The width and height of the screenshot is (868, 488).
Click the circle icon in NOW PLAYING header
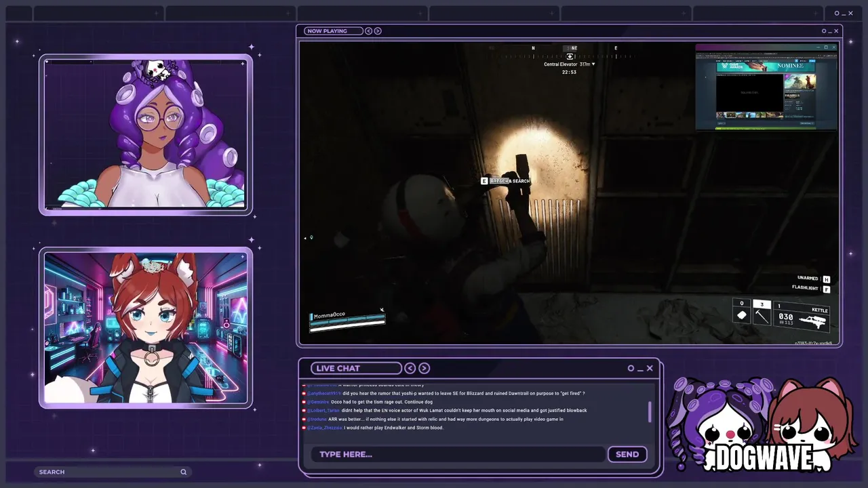pos(824,30)
